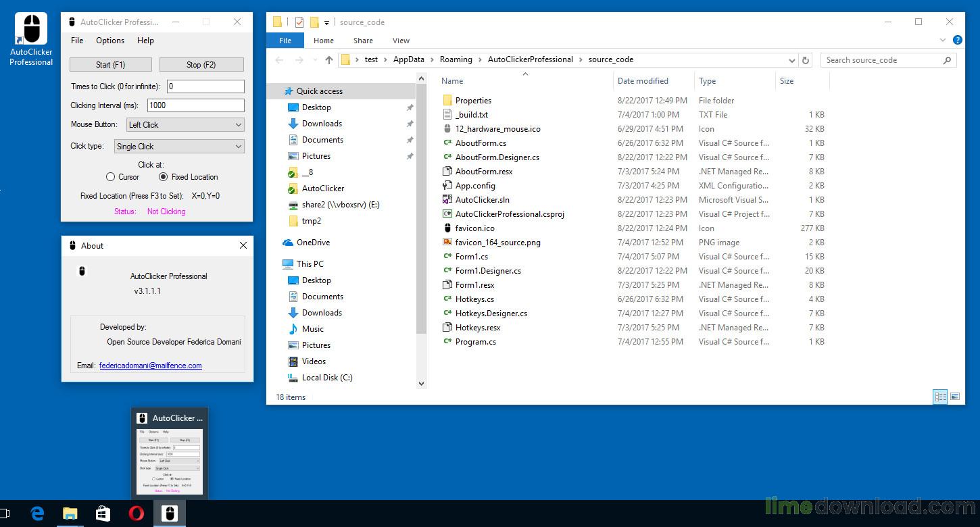The width and height of the screenshot is (980, 527).
Task: Click the Up directory arrow in Explorer
Action: point(329,60)
